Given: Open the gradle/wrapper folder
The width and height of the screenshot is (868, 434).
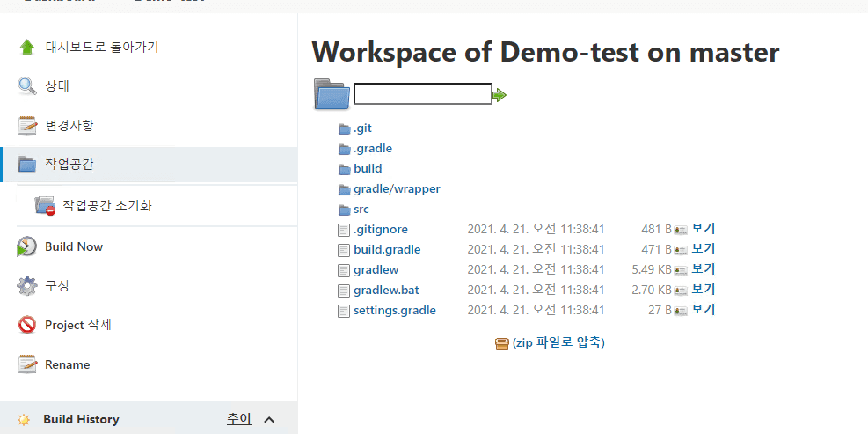Looking at the screenshot, I should coord(397,189).
